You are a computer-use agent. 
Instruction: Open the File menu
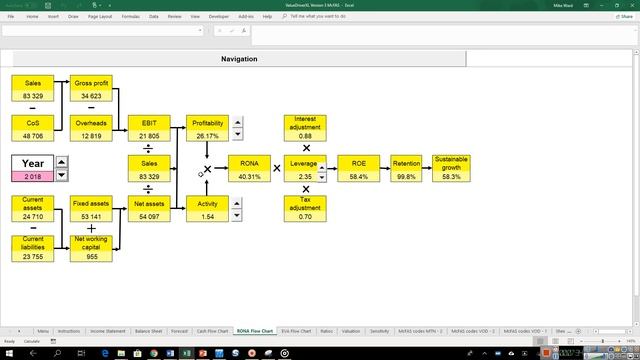tap(11, 16)
